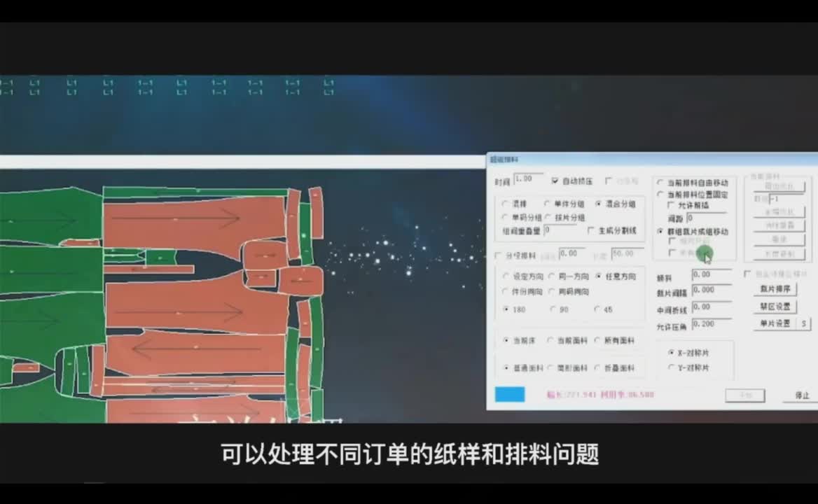Choose the 90 degree rotation option
The image size is (818, 504).
click(x=553, y=309)
